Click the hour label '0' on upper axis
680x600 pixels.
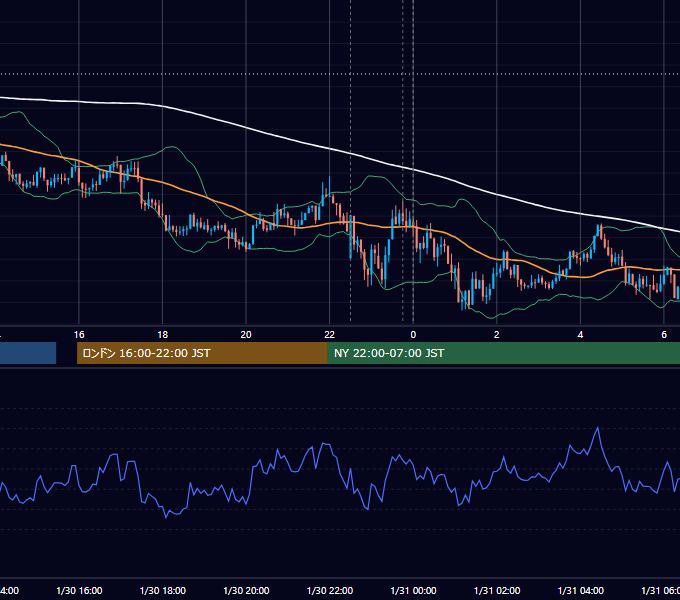(x=413, y=334)
